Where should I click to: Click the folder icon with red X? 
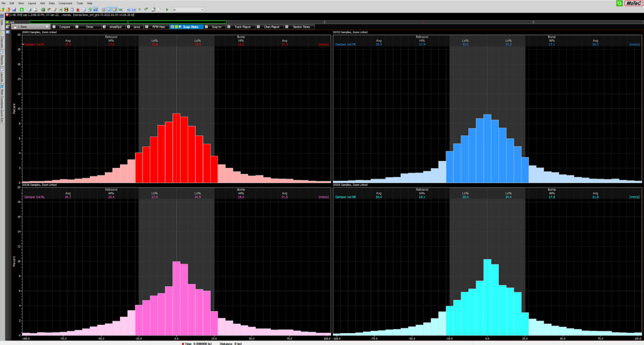point(8,10)
